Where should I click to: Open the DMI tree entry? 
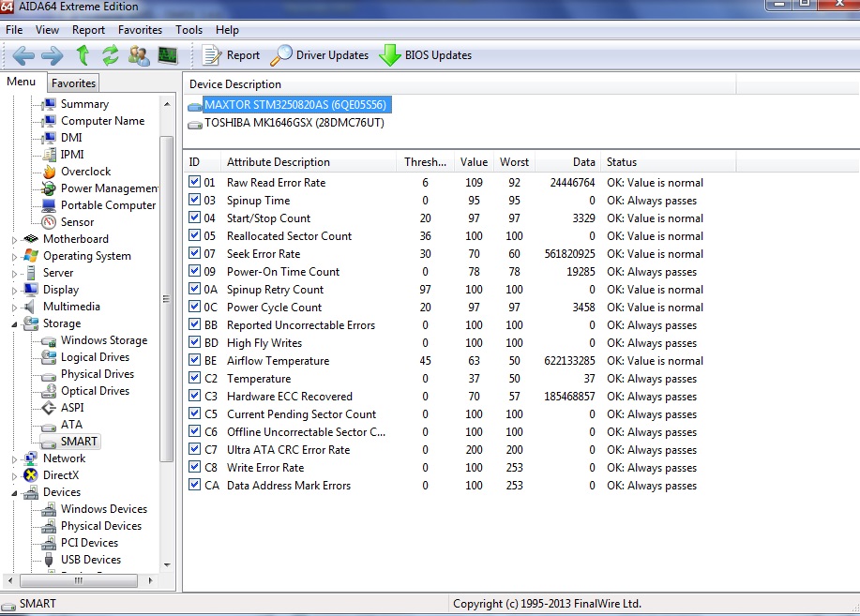63,138
